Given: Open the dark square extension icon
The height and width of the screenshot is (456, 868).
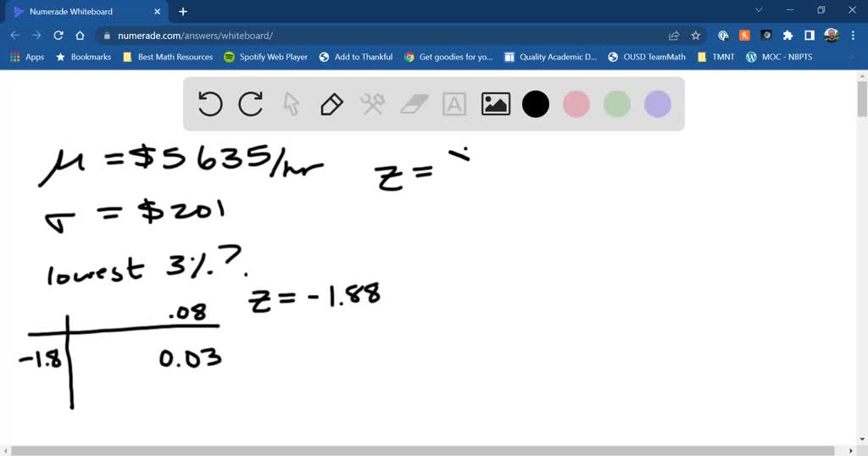Looking at the screenshot, I should tap(766, 36).
